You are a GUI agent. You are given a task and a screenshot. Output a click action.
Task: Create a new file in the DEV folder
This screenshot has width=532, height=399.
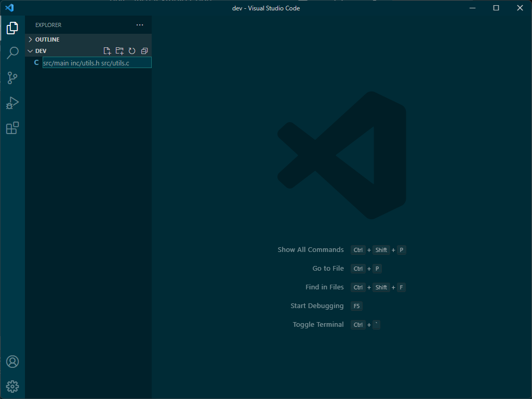pos(107,50)
